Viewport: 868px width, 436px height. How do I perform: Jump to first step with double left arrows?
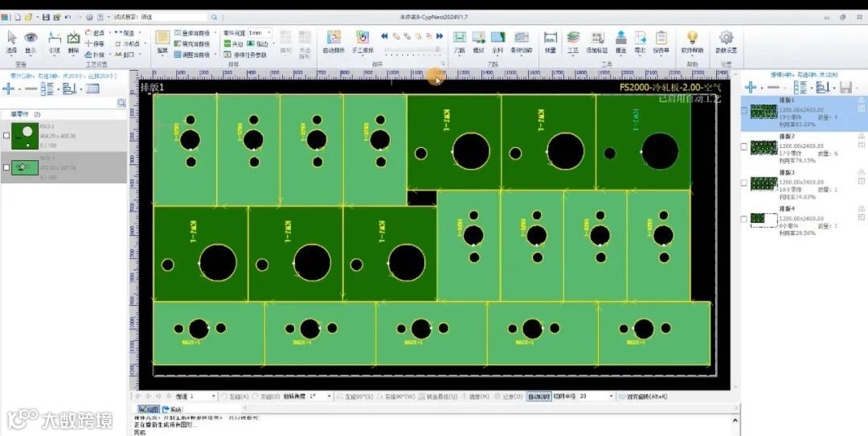point(384,36)
